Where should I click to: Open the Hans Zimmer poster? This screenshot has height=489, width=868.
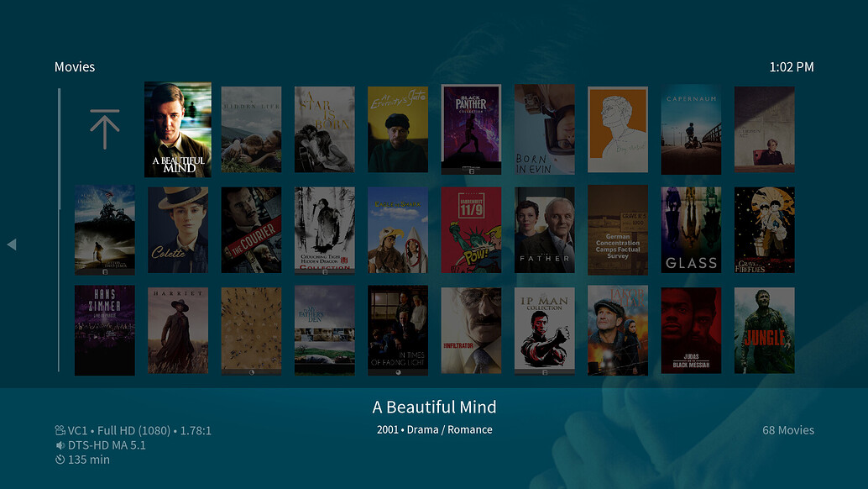[105, 330]
